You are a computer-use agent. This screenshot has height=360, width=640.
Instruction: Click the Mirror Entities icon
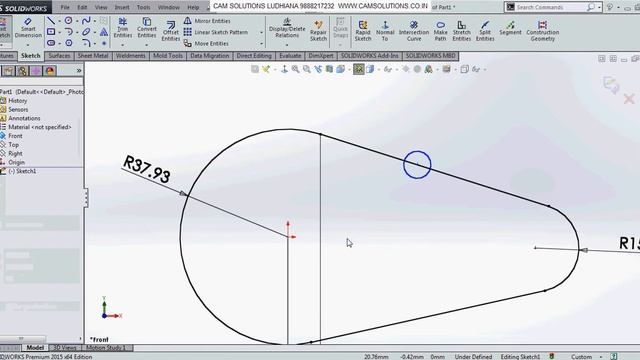pos(187,21)
